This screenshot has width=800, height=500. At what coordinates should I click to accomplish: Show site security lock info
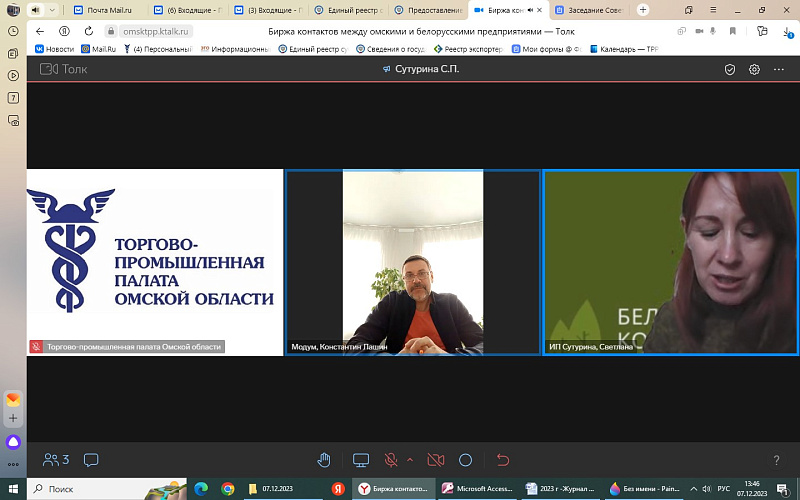coord(111,31)
